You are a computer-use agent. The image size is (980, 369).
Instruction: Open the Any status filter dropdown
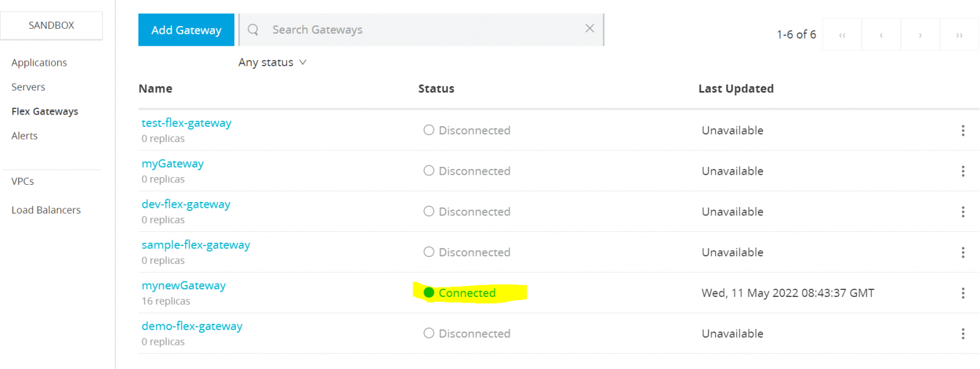tap(272, 62)
